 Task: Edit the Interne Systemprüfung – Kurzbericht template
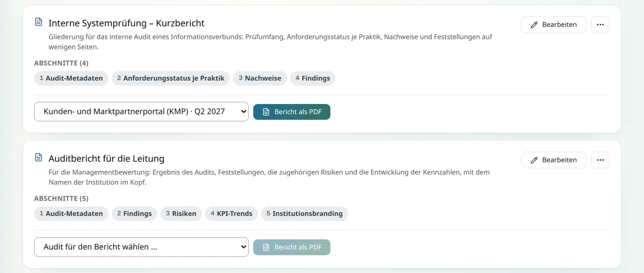(553, 25)
